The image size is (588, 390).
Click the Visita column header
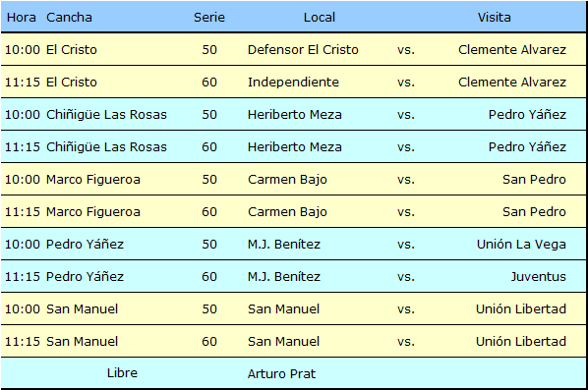494,18
